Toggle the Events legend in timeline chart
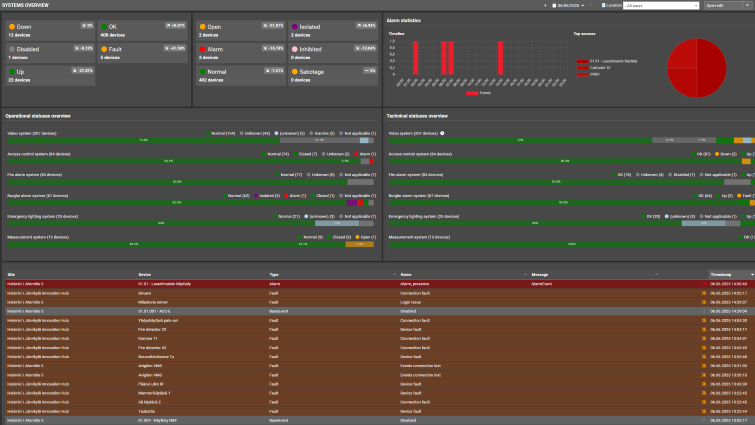The width and height of the screenshot is (755, 425). point(479,93)
